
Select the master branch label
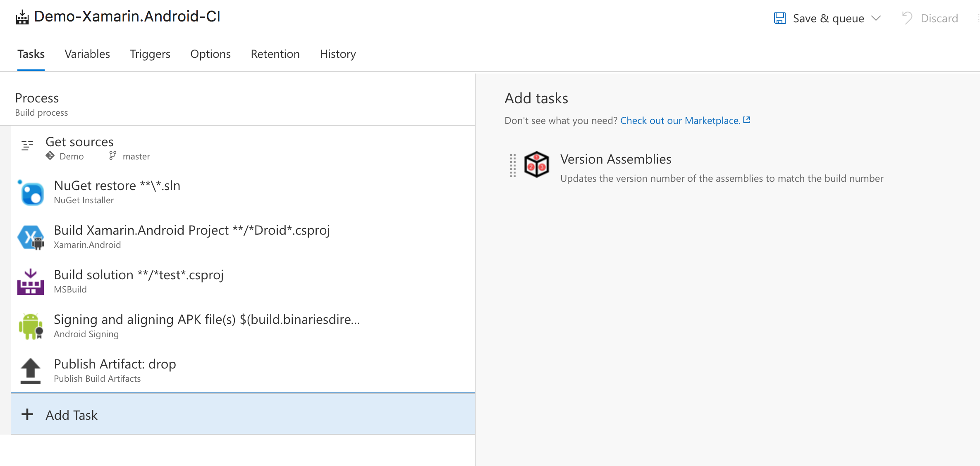tap(136, 156)
